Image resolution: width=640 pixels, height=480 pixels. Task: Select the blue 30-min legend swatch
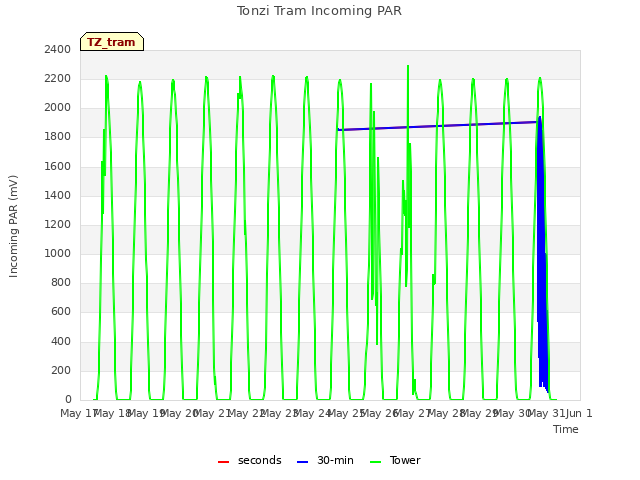point(302,461)
